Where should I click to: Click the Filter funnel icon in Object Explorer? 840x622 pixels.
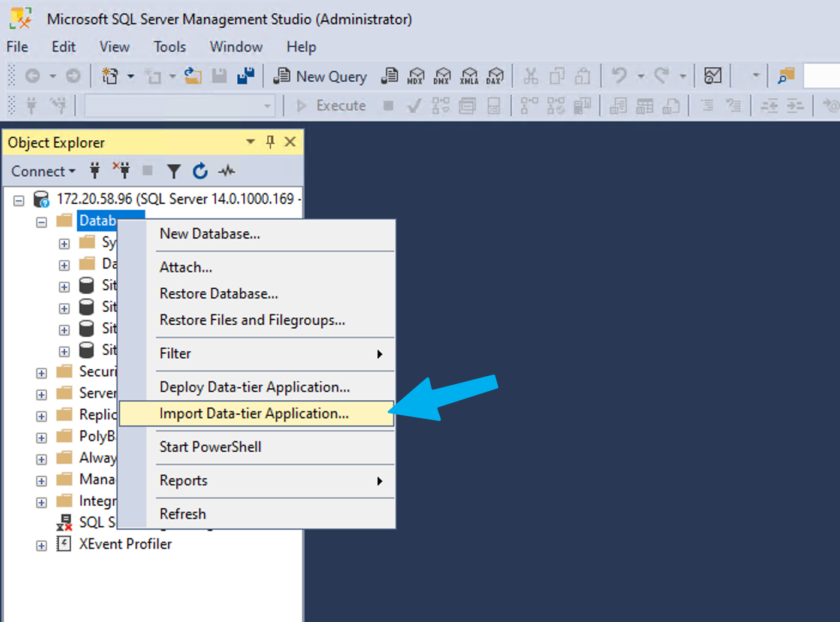[x=174, y=171]
